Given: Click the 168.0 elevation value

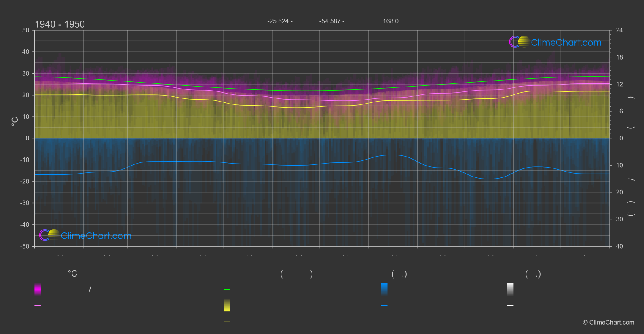Looking at the screenshot, I should coord(391,21).
